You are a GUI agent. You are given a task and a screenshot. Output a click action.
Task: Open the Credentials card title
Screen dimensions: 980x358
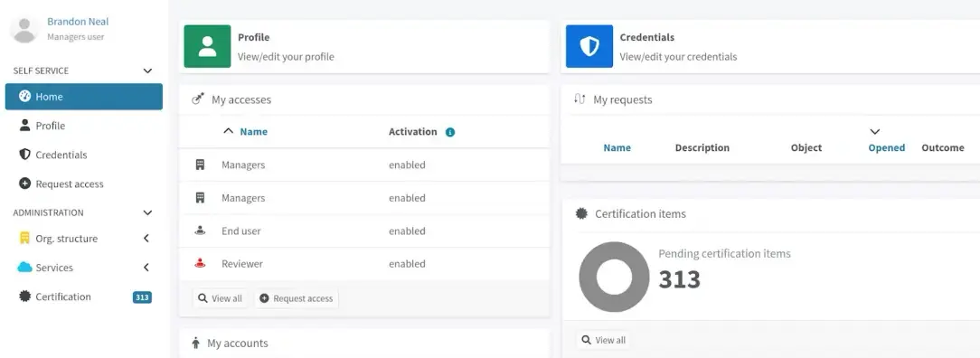point(647,37)
